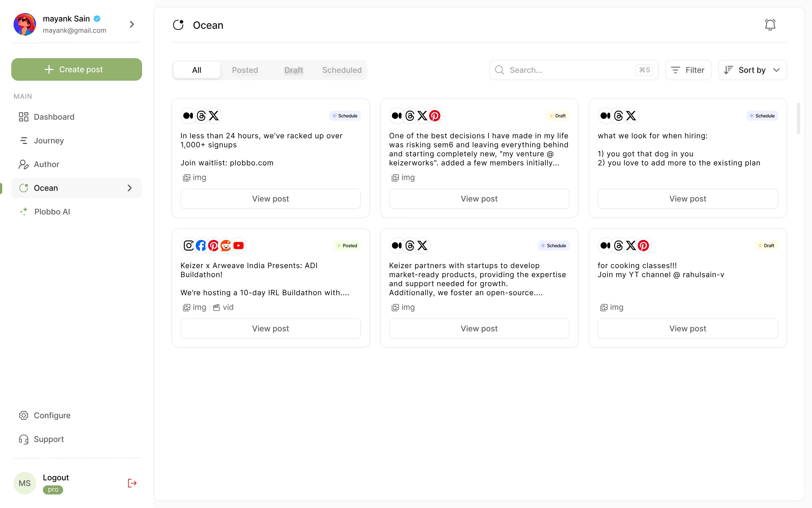Click the Reddit icon on Buildathon post
Screen dimensions: 812x508
tap(226, 246)
